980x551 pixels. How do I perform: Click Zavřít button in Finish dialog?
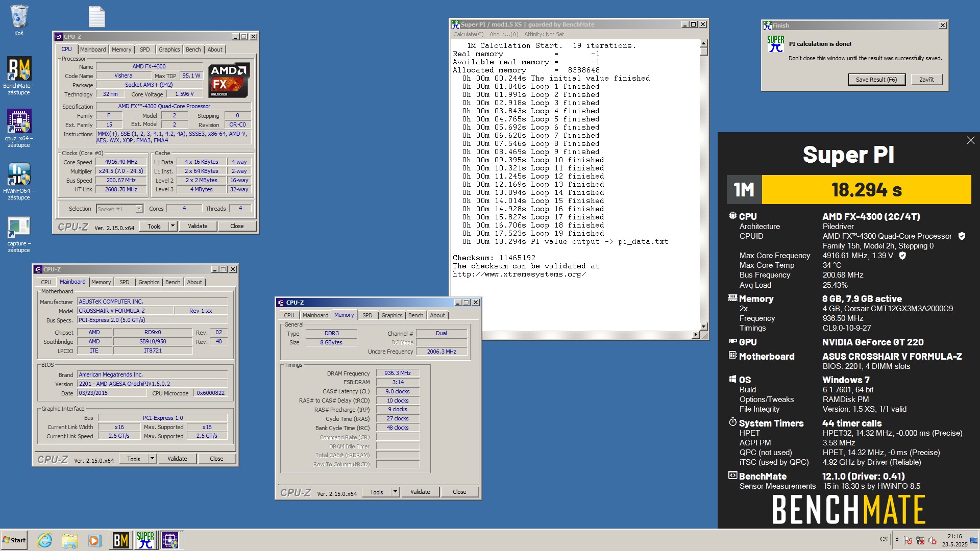[926, 80]
